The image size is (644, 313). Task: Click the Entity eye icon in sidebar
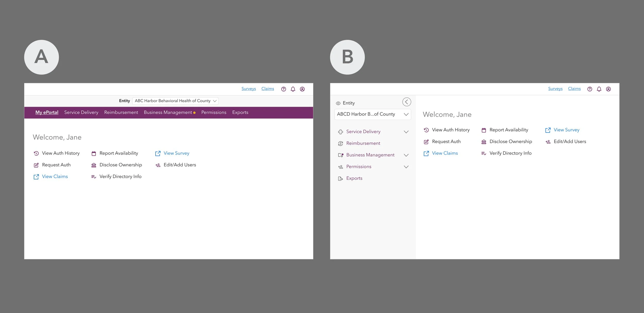click(x=338, y=103)
